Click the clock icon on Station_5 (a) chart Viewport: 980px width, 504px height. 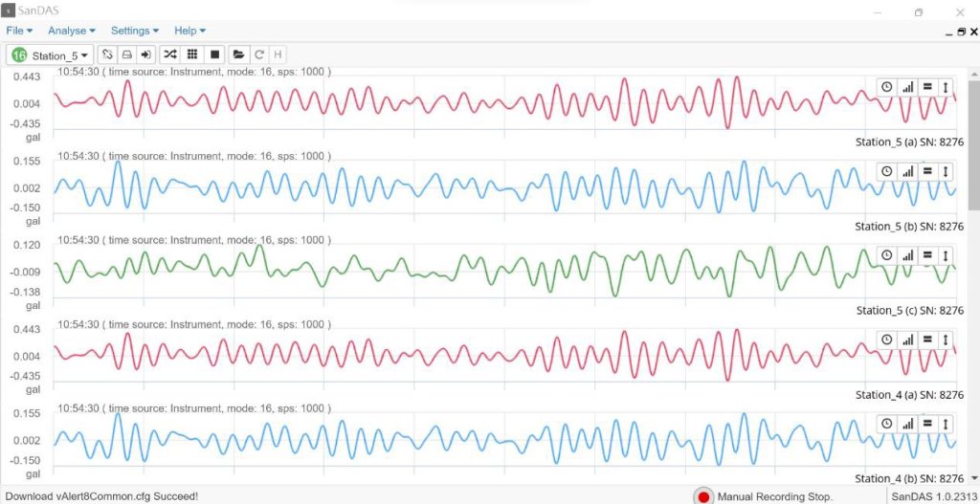tap(887, 87)
